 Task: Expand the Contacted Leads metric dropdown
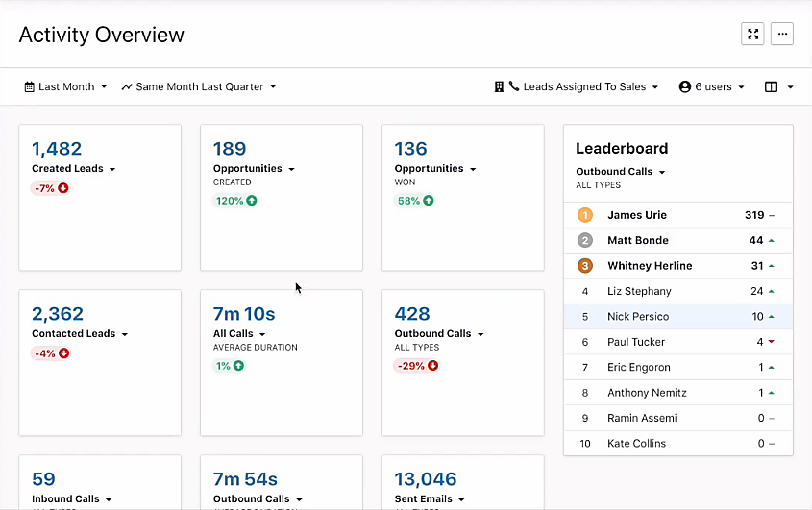[125, 334]
